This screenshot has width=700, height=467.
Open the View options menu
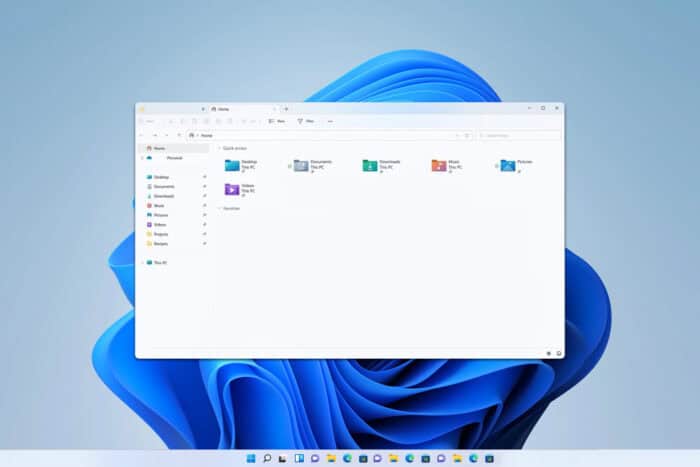pos(277,121)
